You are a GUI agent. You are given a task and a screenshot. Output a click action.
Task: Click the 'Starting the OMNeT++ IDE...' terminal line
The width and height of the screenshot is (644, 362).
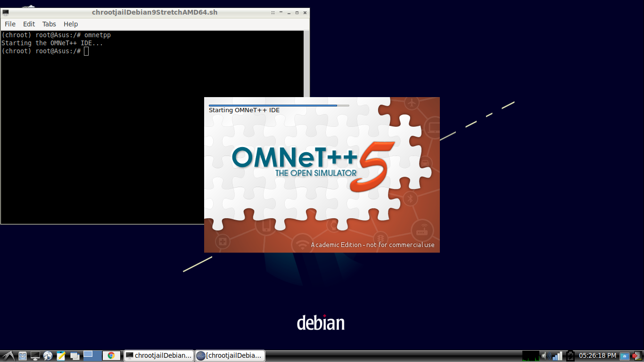coord(52,43)
